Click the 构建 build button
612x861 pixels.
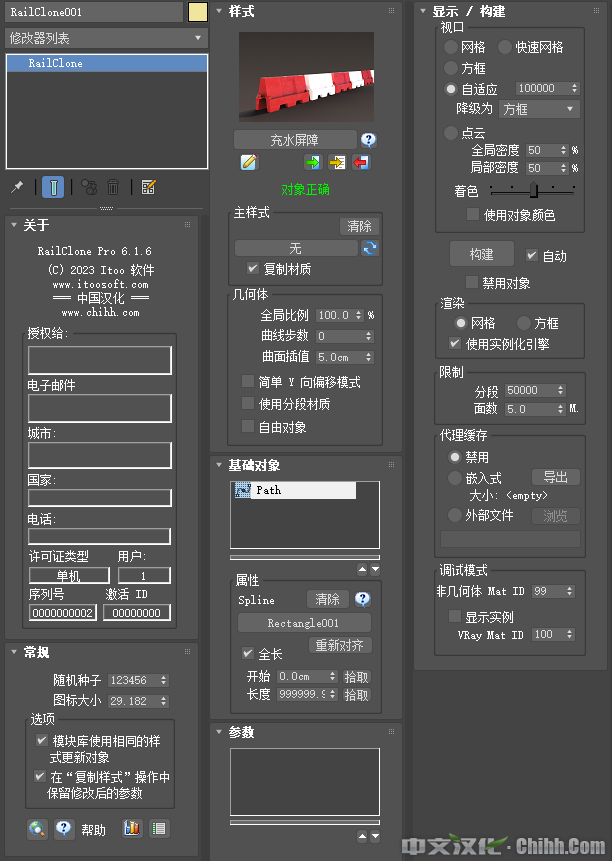[481, 254]
